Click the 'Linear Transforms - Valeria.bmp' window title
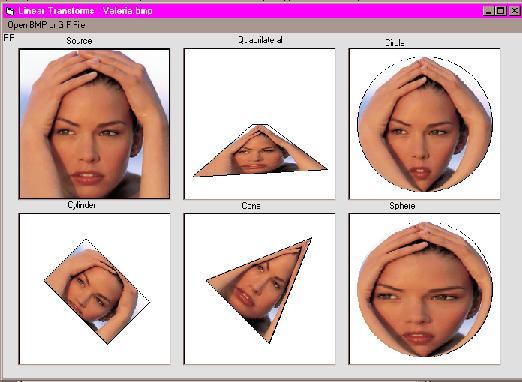 pos(85,11)
